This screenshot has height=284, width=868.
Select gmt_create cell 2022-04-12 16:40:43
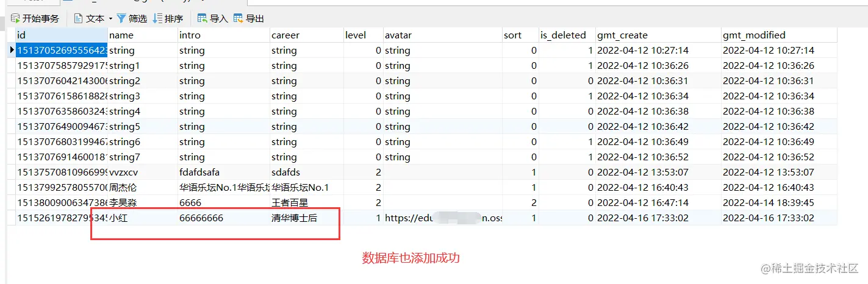(658, 187)
